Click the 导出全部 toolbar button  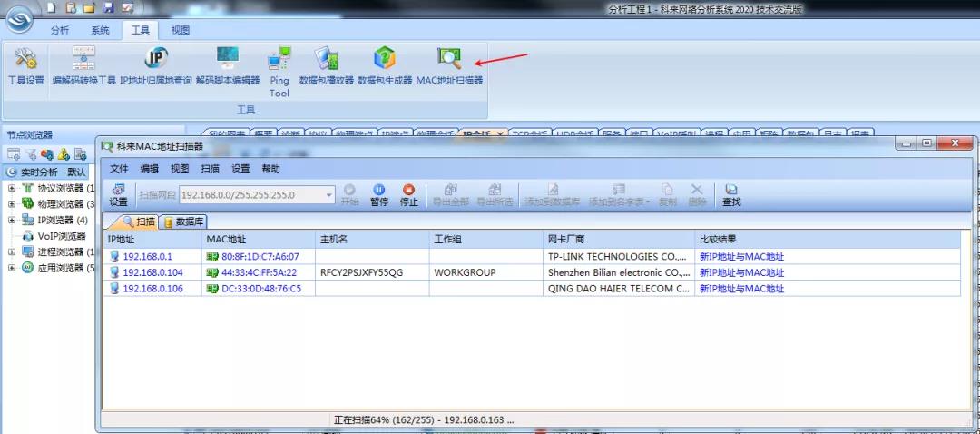coord(451,195)
